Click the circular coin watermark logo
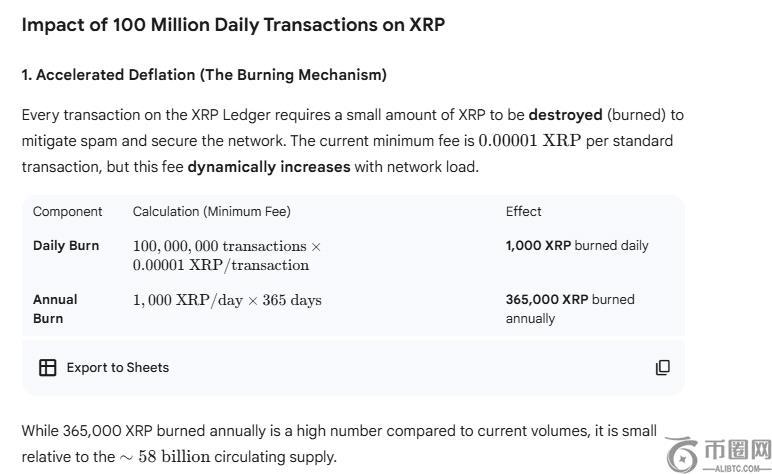 (682, 454)
